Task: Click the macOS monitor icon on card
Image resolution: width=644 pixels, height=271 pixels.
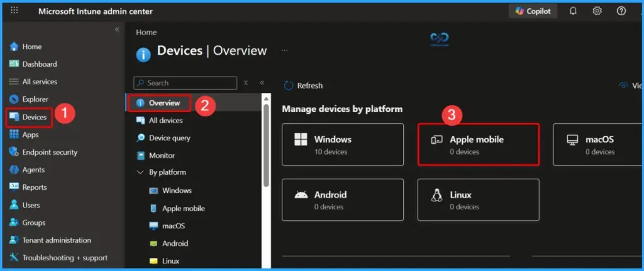Action: click(x=572, y=140)
